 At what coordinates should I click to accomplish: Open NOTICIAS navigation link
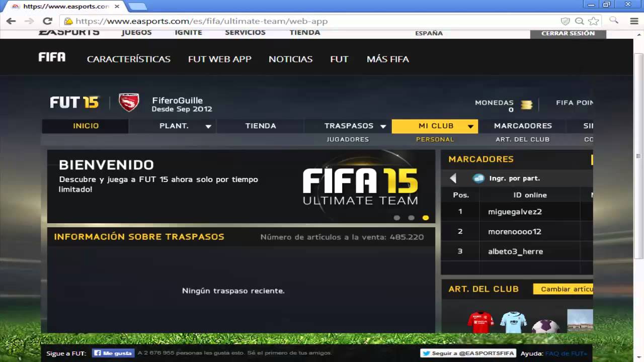click(291, 59)
